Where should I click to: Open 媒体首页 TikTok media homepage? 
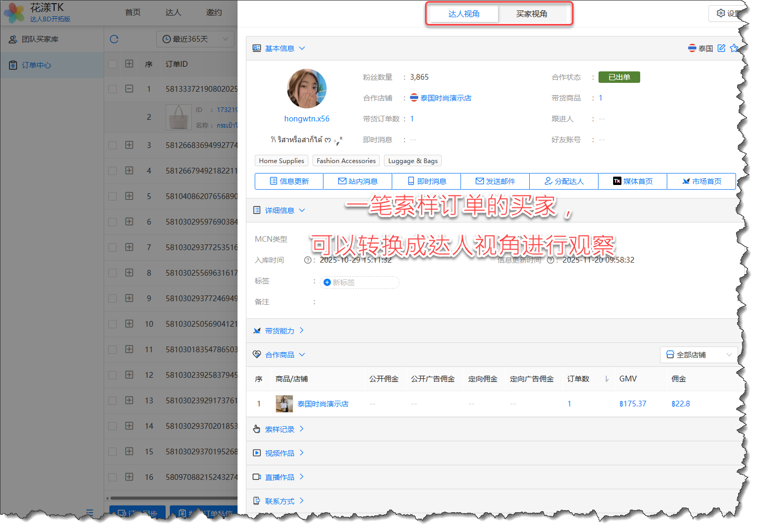tap(632, 181)
